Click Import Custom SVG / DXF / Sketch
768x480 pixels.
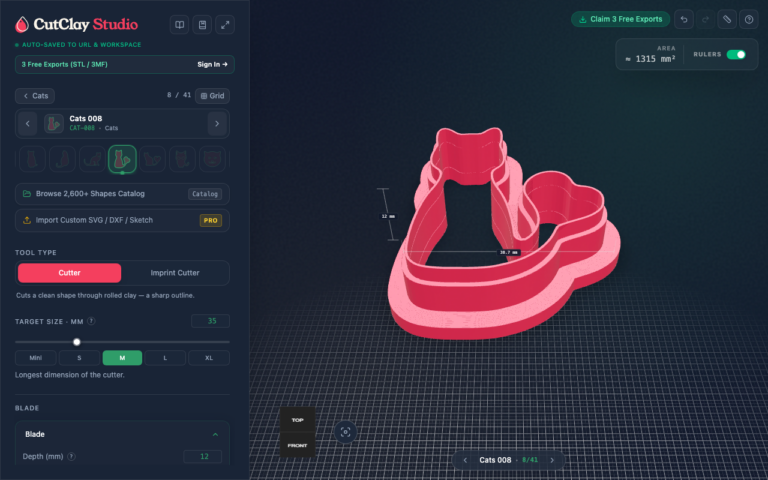coord(122,220)
